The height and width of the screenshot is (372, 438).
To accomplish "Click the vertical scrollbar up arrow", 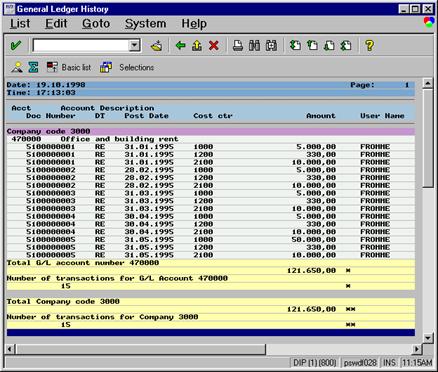I will pos(428,83).
